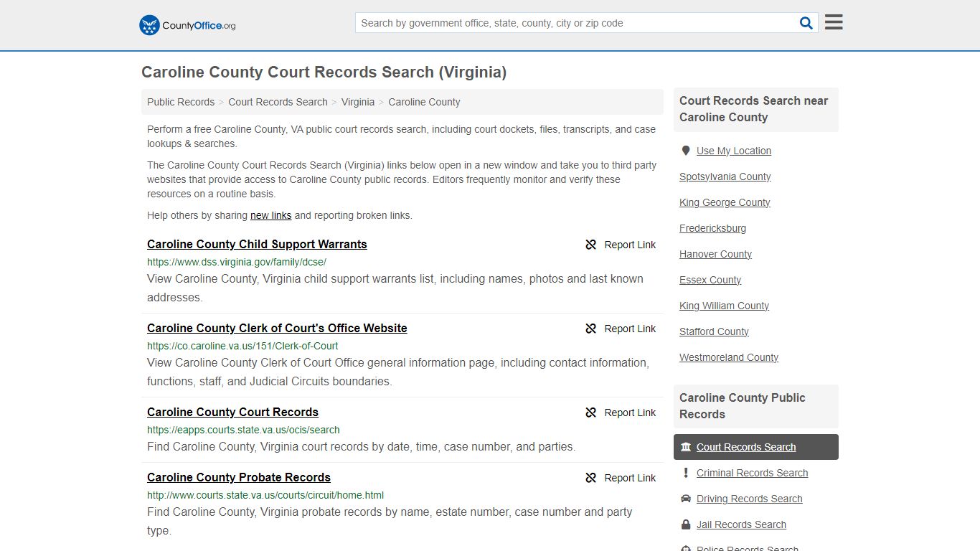Open Caroline County Clerk of Court's Office Website
This screenshot has height=551, width=980.
click(277, 328)
